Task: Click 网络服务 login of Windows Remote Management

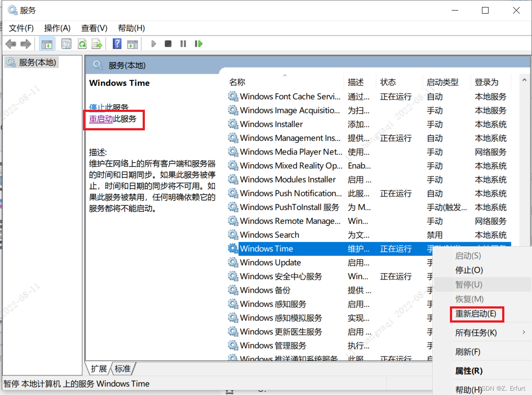Action: [x=491, y=221]
